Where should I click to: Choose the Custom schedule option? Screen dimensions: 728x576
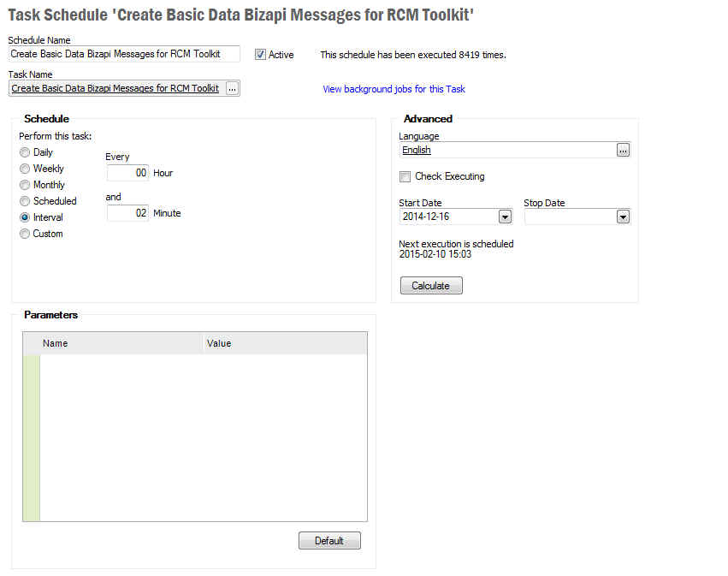click(x=25, y=234)
